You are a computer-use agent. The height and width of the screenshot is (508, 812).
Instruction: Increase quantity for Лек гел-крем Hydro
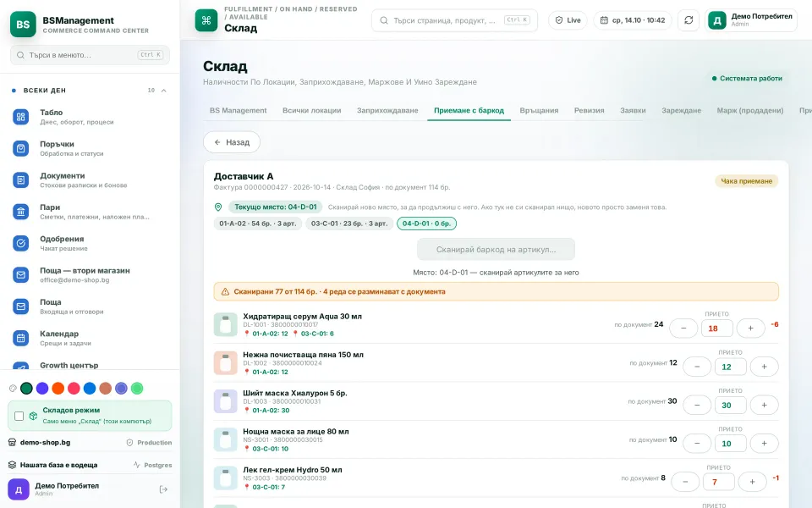(x=753, y=482)
